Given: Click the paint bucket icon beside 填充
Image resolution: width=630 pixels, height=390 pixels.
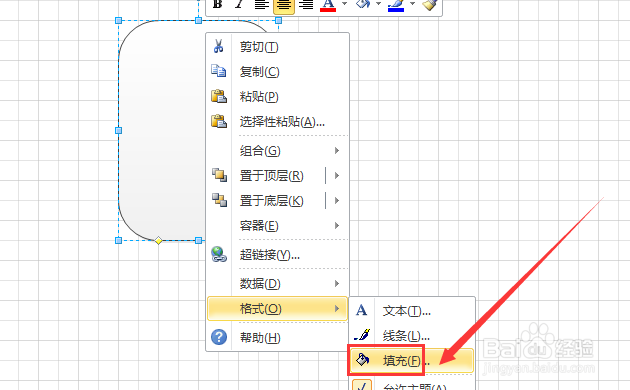Looking at the screenshot, I should (x=362, y=360).
